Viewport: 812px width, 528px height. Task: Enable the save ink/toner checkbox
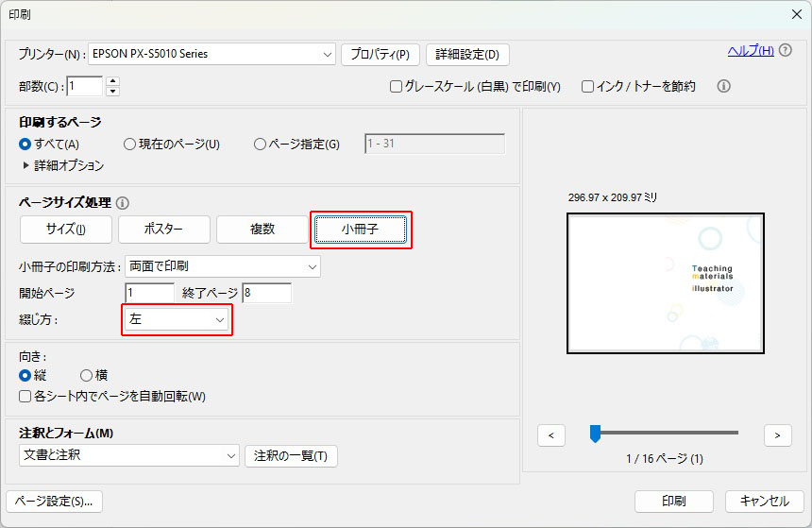click(x=587, y=87)
